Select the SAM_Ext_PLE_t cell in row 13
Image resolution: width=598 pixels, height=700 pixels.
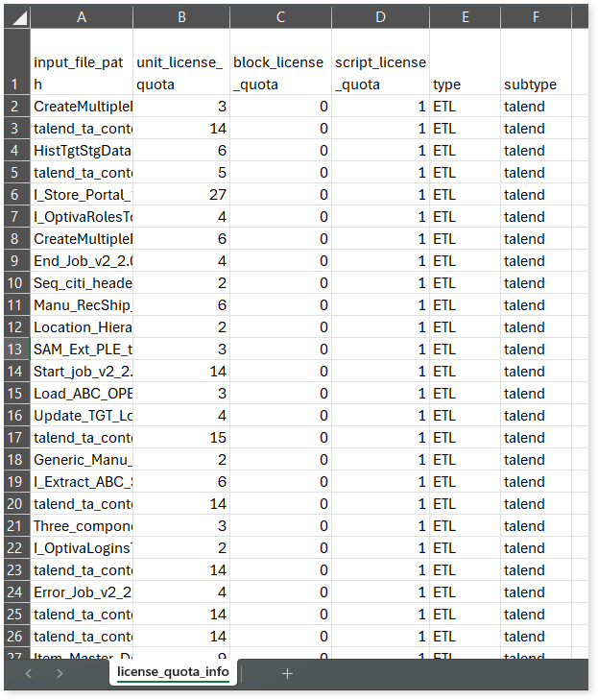pos(81,350)
